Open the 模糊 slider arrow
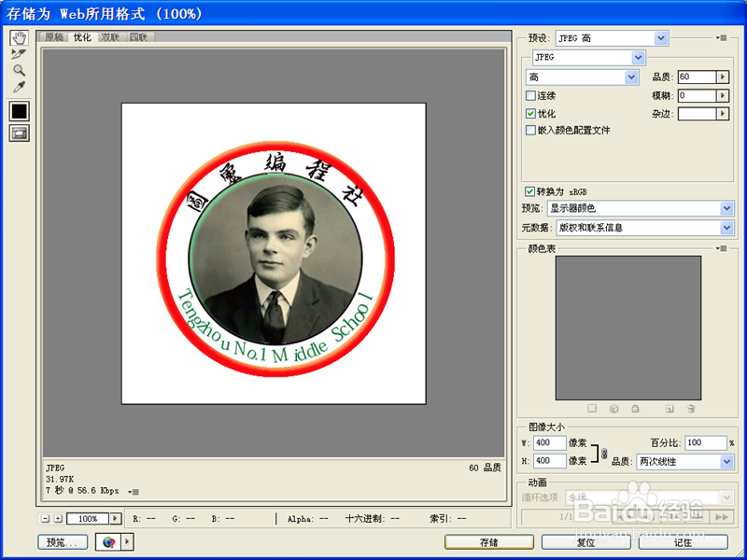 [723, 96]
